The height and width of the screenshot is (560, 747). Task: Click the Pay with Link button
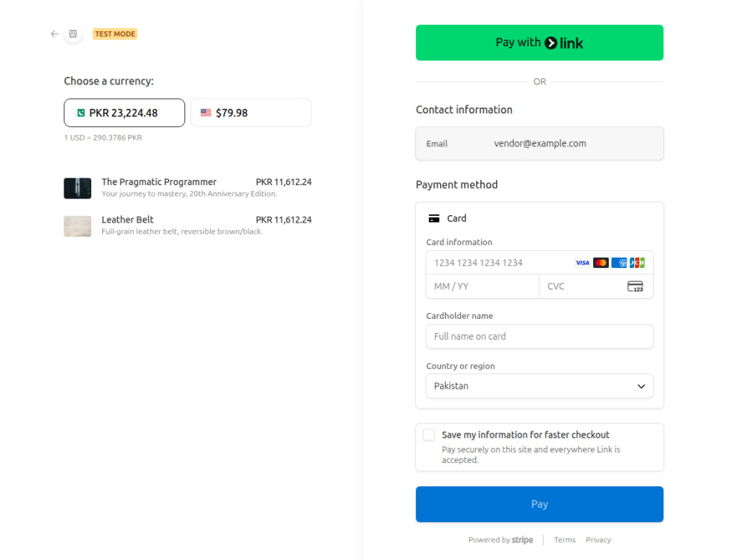coord(539,43)
